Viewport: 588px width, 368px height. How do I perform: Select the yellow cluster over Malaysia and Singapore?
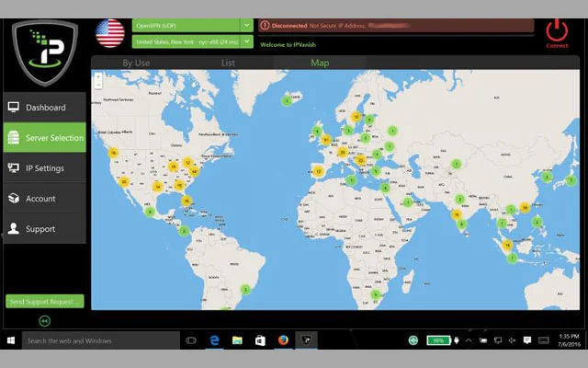507,246
